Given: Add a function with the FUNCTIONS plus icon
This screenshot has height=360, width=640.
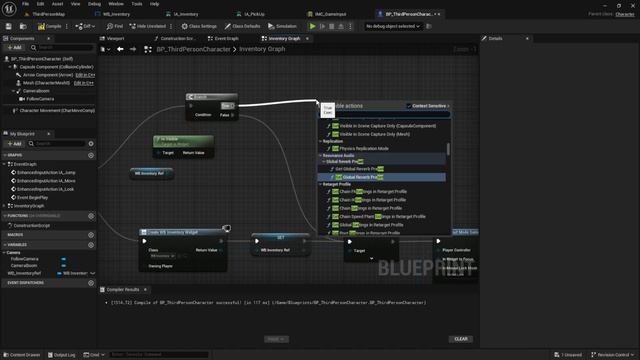Looking at the screenshot, I should [x=91, y=216].
